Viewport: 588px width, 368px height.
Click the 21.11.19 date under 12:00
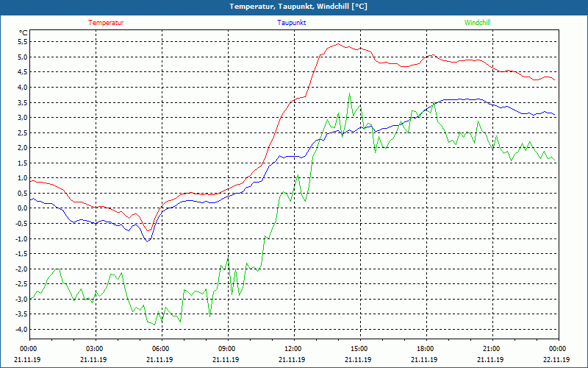pyautogui.click(x=292, y=359)
